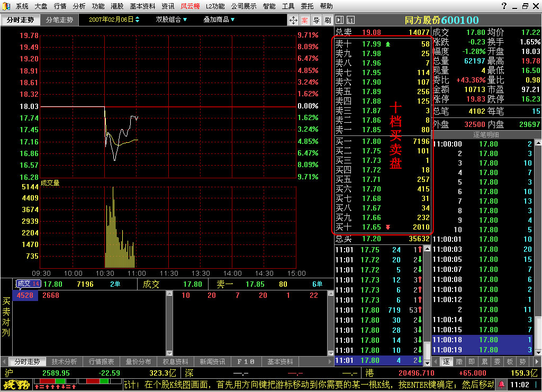Click the 钱龙 logo in the bottom-left corner
Image resolution: width=542 pixels, height=392 pixels.
pos(16,385)
